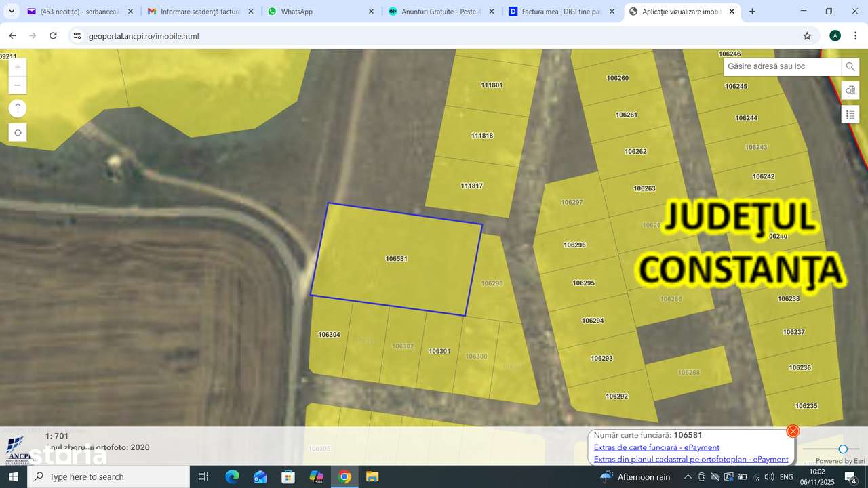View site information for geoportal.ancpi.ro
Screen dimensions: 868x488
click(x=77, y=36)
